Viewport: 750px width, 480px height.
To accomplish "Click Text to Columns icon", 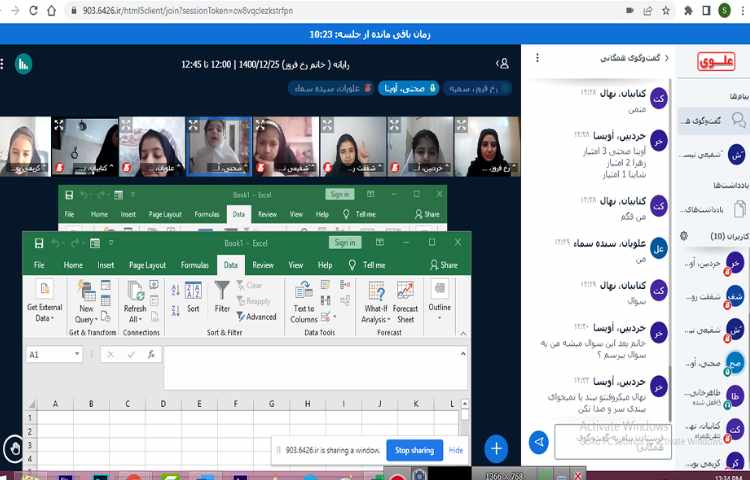I will pyautogui.click(x=304, y=302).
